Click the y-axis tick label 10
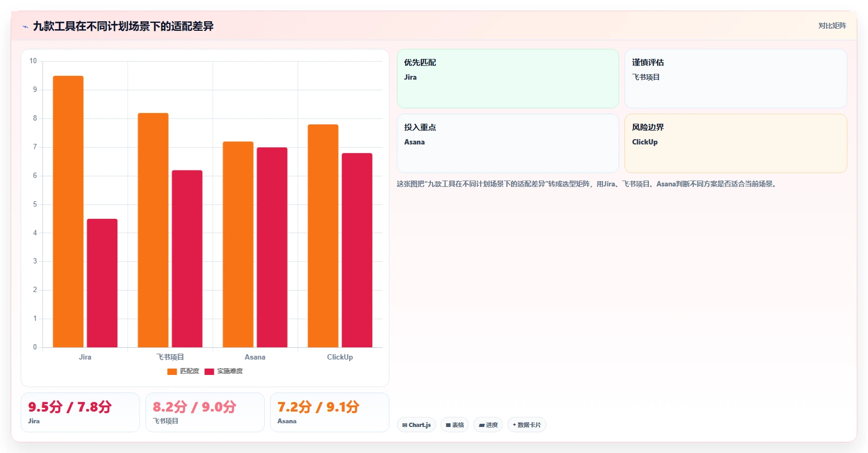The width and height of the screenshot is (868, 453). click(x=33, y=61)
